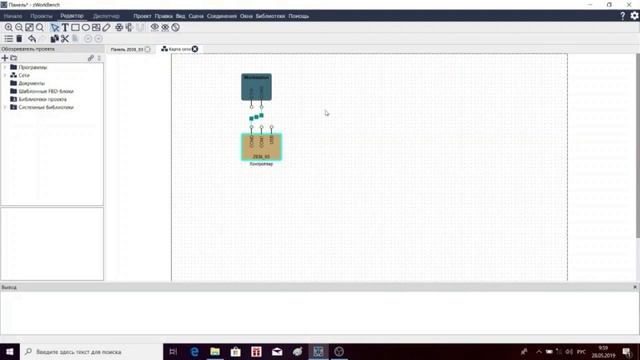Click the circular slash icon in toolbar
640x360 pixels.
176,27
